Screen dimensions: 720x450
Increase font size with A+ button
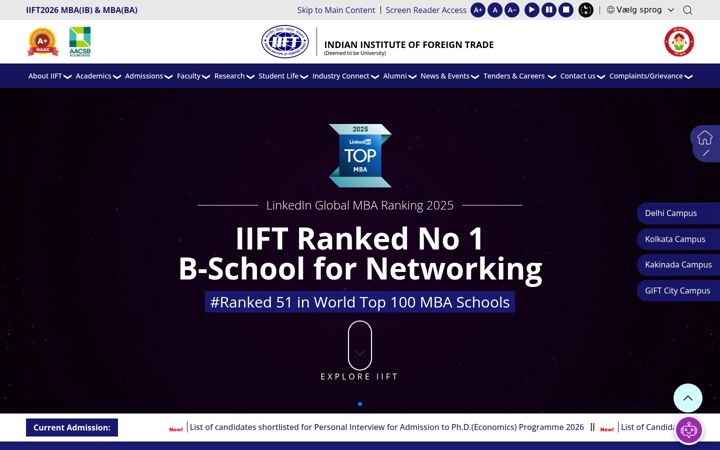[478, 10]
